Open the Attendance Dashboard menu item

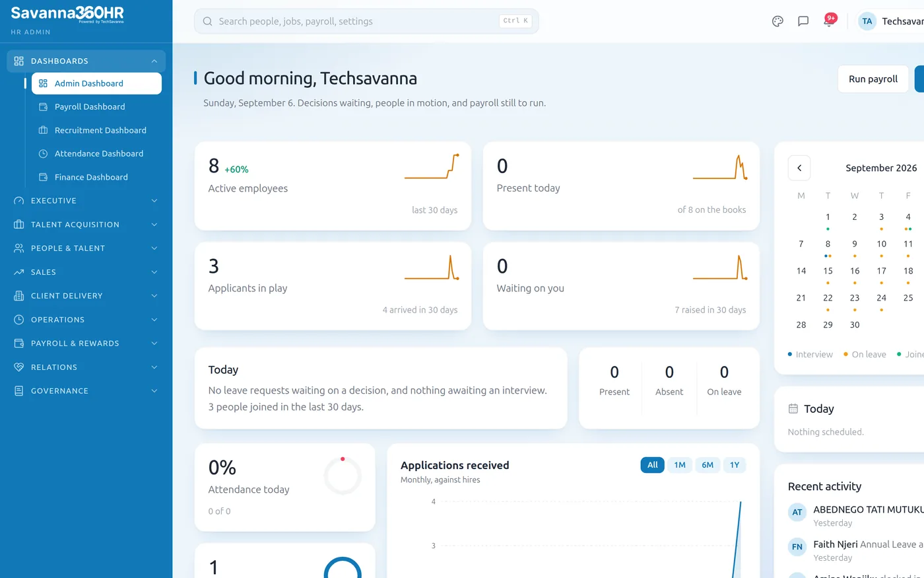[x=96, y=154]
